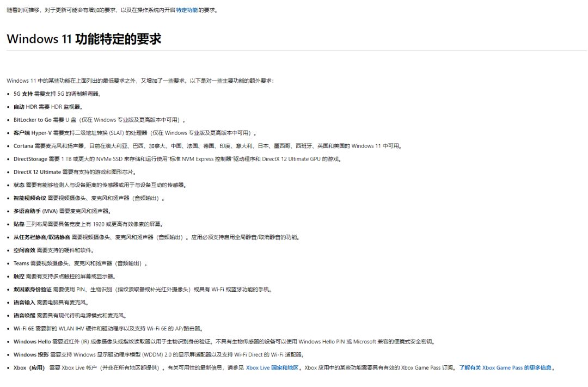Click the DirectX 12 Ultimate bullet label
The height and width of the screenshot is (387, 588).
point(37,172)
